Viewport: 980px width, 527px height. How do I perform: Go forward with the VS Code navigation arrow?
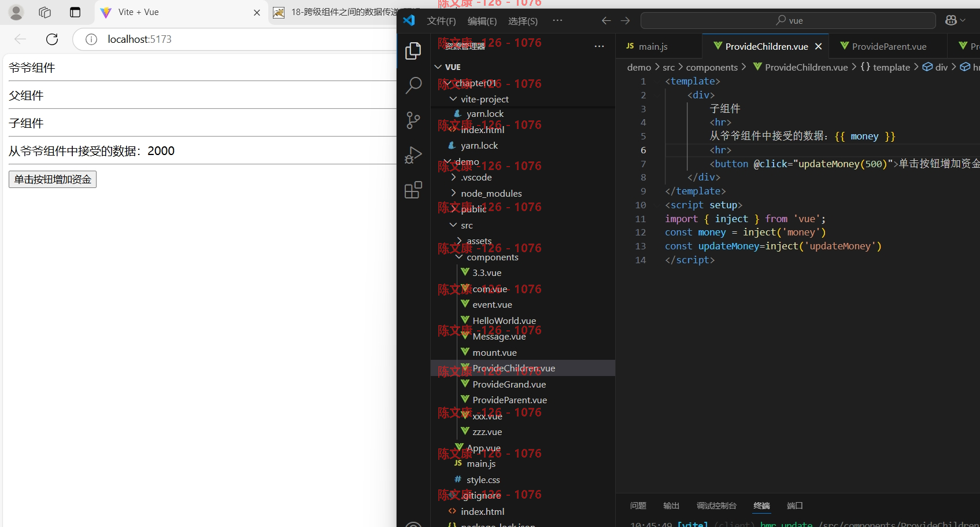tap(626, 21)
